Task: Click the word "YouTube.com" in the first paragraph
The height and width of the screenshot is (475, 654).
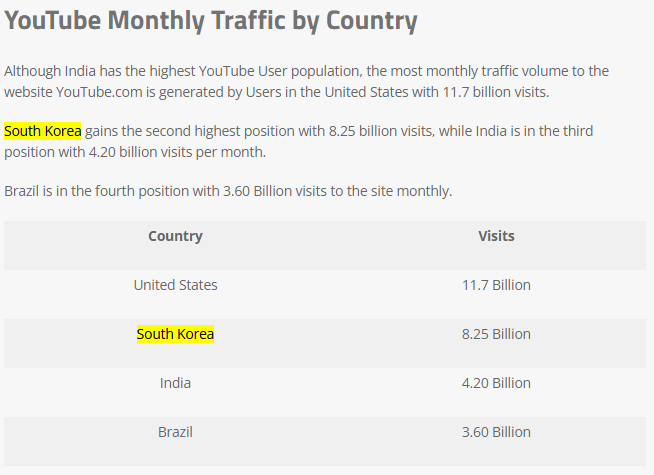Action: (96, 92)
